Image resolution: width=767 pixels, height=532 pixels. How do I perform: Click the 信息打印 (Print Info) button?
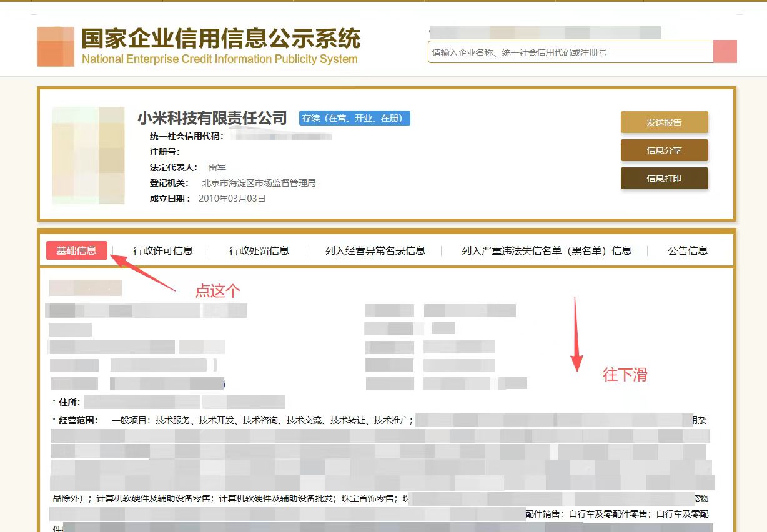pos(664,178)
